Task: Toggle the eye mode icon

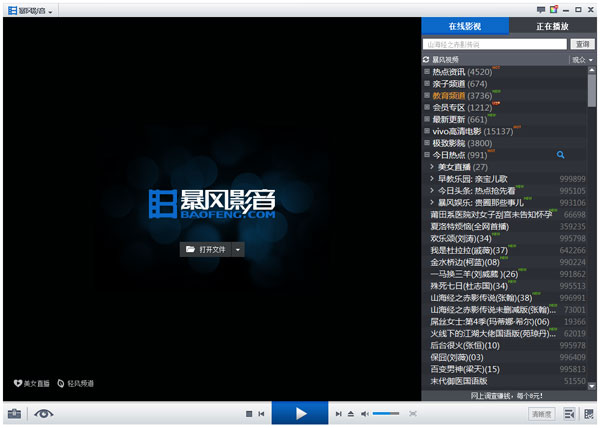Action: coord(44,414)
